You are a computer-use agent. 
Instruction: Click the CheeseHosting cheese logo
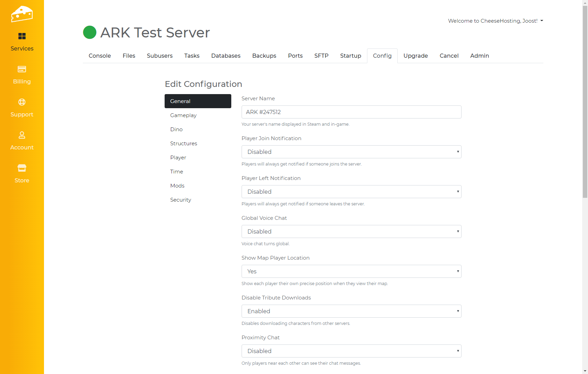22,14
